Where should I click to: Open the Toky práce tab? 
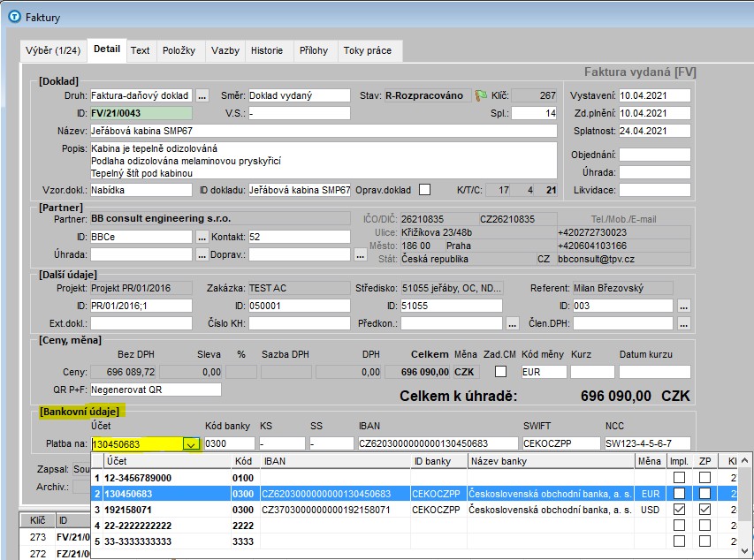[367, 51]
